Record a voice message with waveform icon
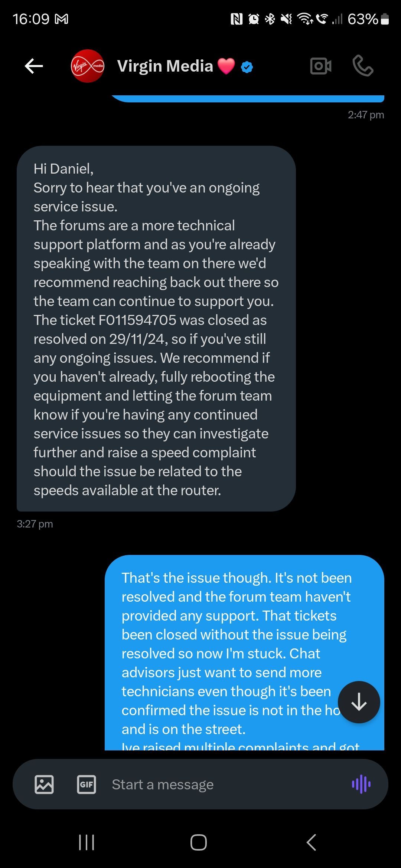 coord(361,784)
